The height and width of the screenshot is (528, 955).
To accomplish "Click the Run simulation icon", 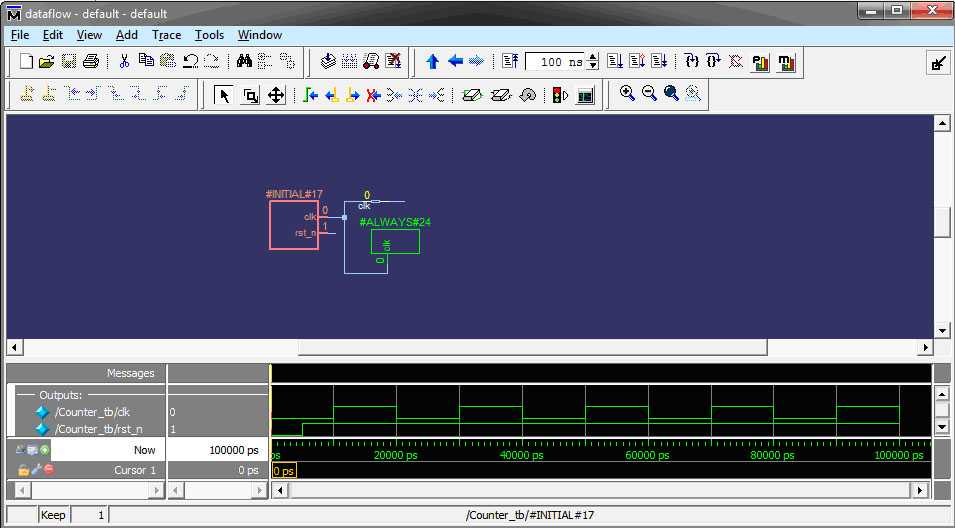I will coord(615,61).
